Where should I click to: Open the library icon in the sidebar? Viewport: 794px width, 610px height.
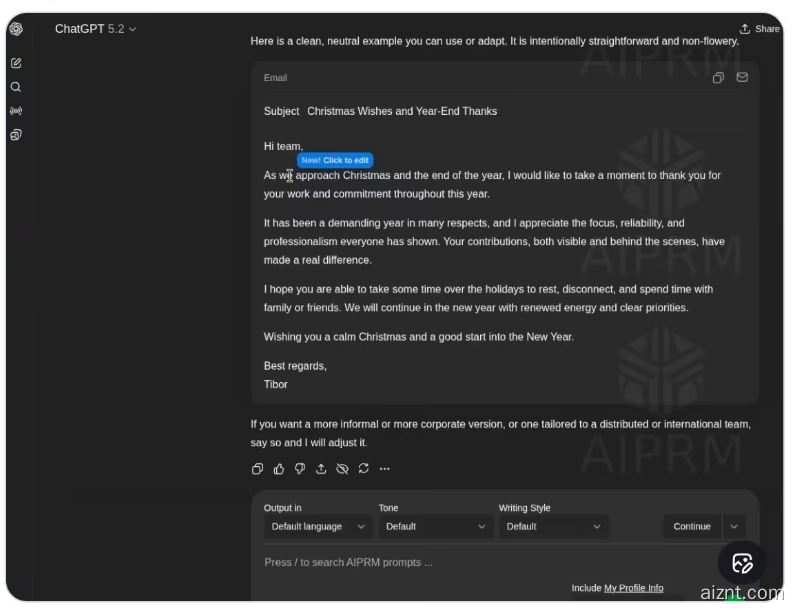click(x=16, y=135)
